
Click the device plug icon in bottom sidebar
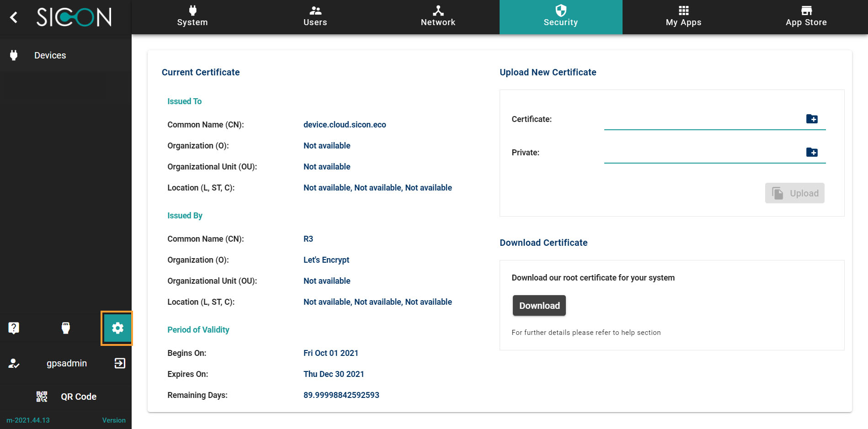(x=66, y=328)
